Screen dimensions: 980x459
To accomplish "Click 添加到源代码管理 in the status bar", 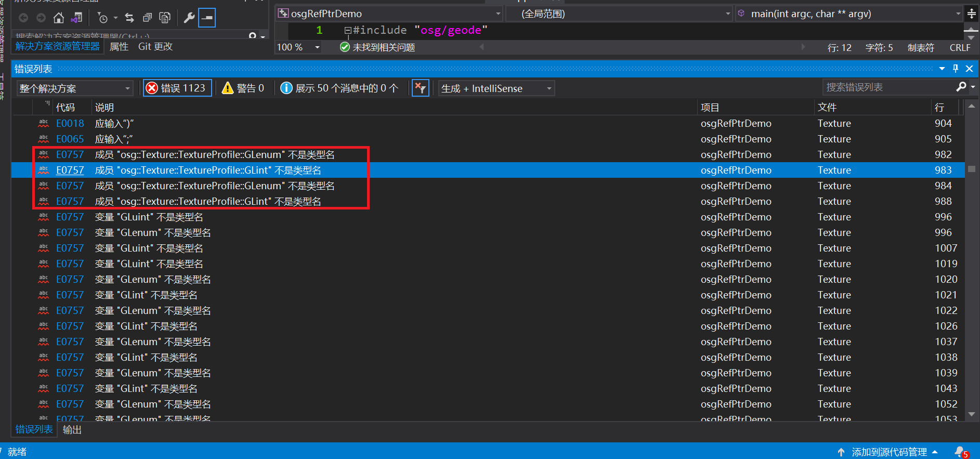I will (x=888, y=452).
